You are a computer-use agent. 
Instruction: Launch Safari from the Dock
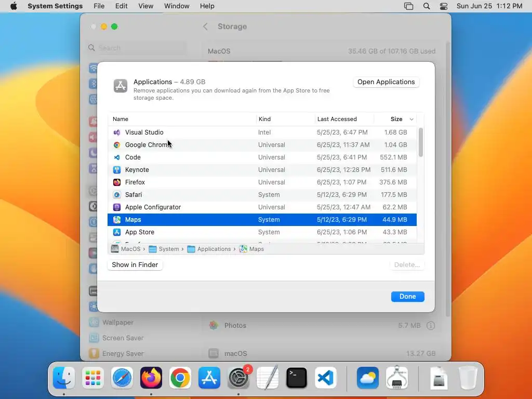(x=122, y=378)
